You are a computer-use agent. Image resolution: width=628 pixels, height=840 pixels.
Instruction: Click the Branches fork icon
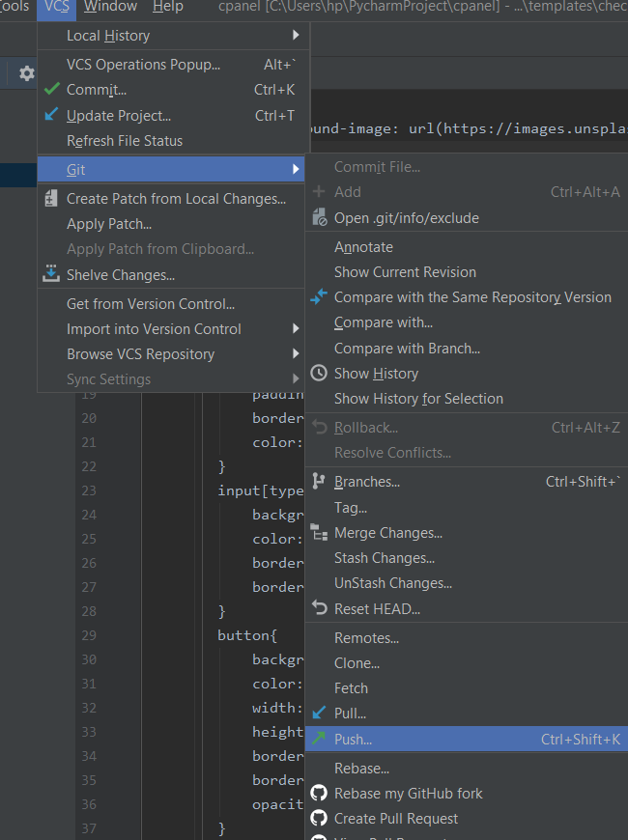click(319, 482)
